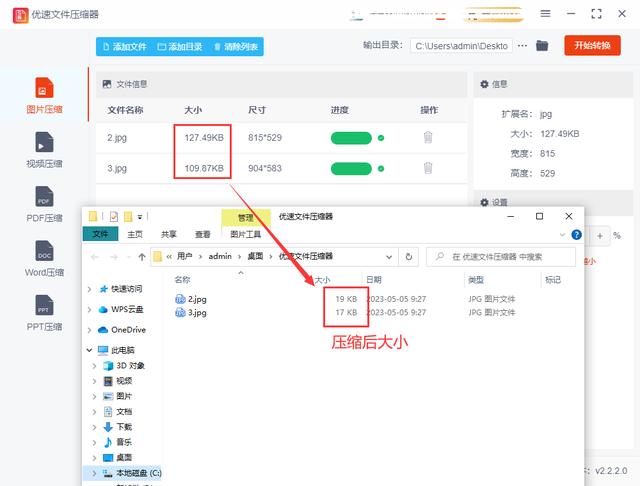Screen dimensions: 640x486
Task: Open the PPT压缩 sidebar tool
Action: (44, 313)
